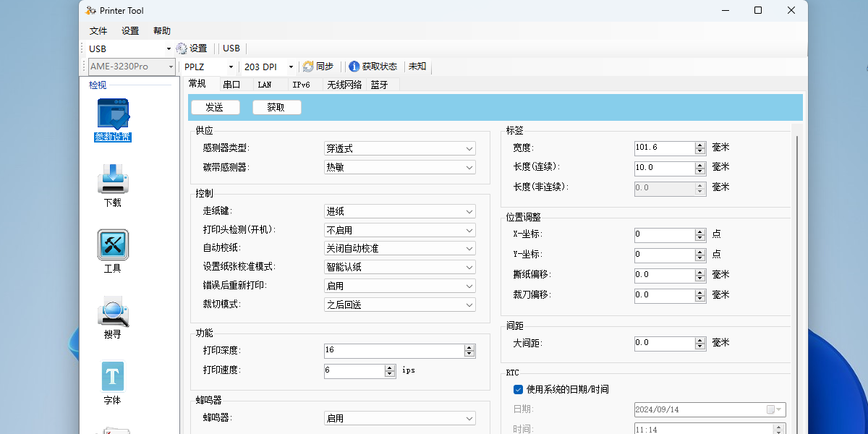The image size is (868, 434).
Task: Click the 打印速度 value field
Action: [x=354, y=370]
